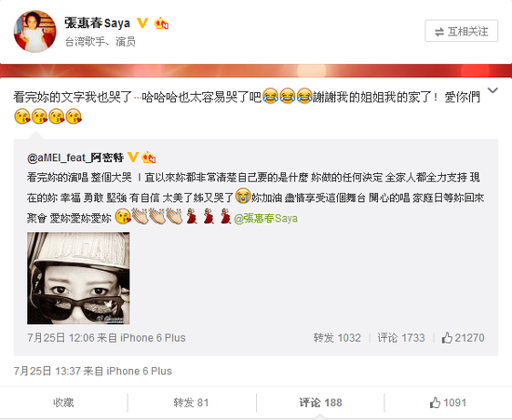
Task: Like the original post with 21270 thumbs-up
Action: (463, 338)
